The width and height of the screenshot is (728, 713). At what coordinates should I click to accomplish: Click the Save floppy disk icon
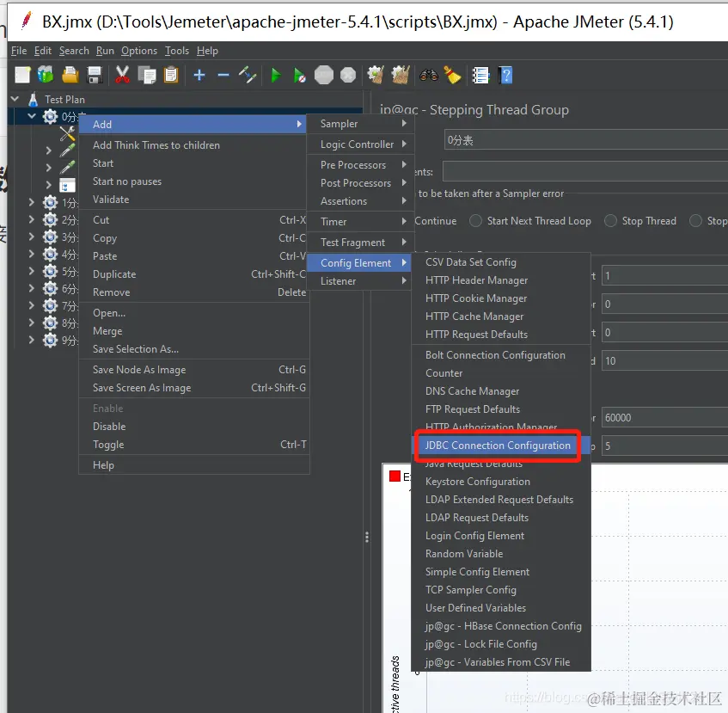95,75
